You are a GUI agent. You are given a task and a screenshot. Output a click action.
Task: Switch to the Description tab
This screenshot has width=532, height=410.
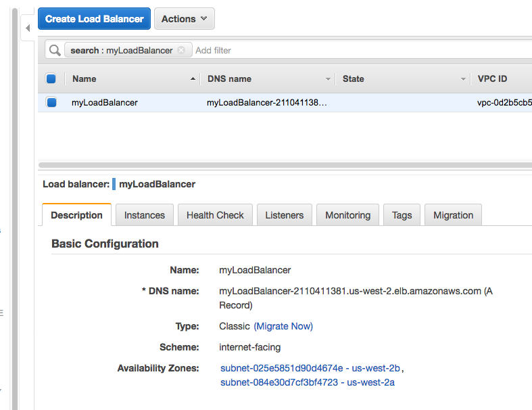coord(76,215)
